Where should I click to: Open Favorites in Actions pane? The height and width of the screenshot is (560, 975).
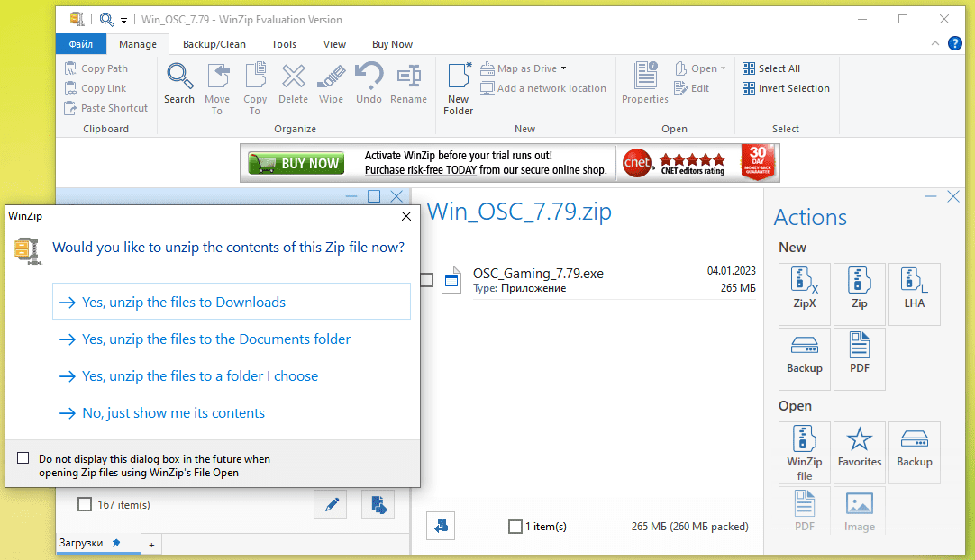coord(860,453)
